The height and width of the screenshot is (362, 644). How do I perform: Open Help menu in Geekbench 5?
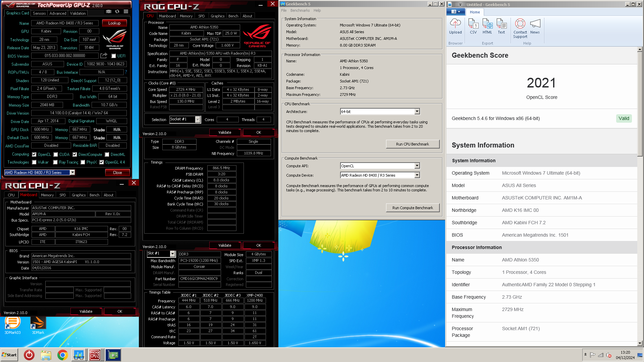[317, 11]
